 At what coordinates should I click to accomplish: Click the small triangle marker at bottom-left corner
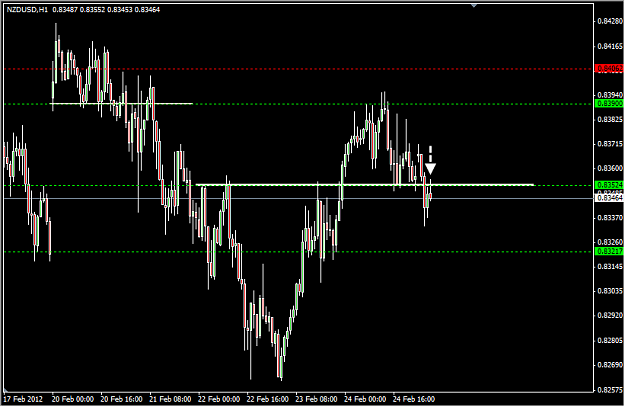(x=6, y=389)
